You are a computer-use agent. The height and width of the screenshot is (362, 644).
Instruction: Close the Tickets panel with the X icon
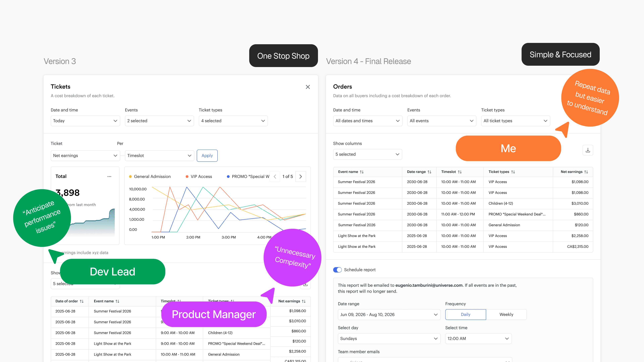[x=308, y=87]
